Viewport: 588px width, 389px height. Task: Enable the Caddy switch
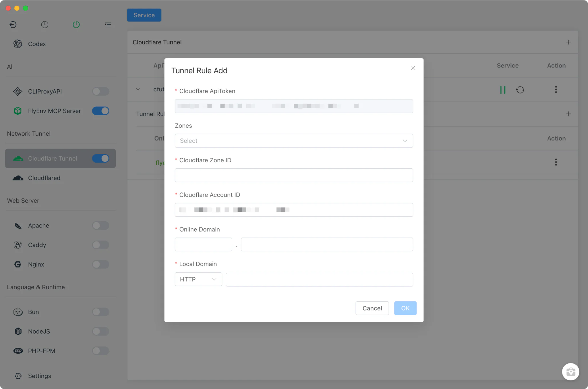(x=100, y=245)
